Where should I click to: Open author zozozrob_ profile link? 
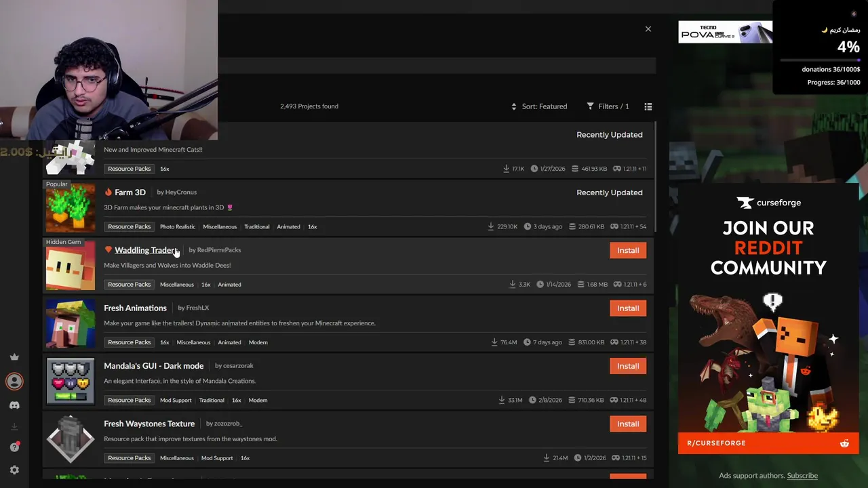point(228,424)
